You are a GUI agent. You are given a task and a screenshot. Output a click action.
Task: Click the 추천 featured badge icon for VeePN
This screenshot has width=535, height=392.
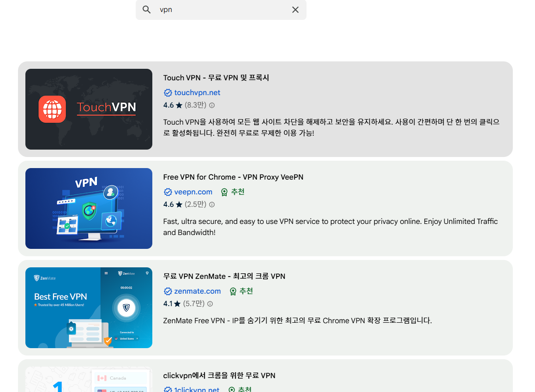tap(224, 193)
